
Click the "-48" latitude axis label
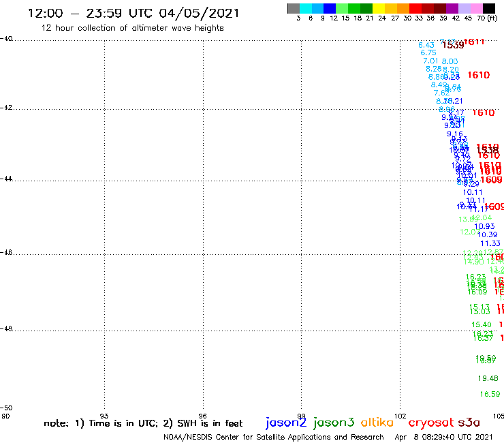[x=6, y=329]
